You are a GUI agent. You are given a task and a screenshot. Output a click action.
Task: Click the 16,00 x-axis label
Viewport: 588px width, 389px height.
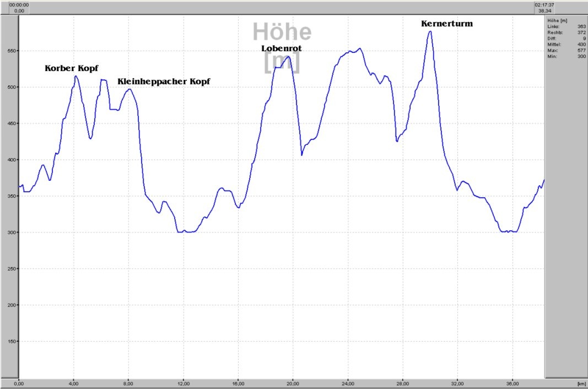238,383
